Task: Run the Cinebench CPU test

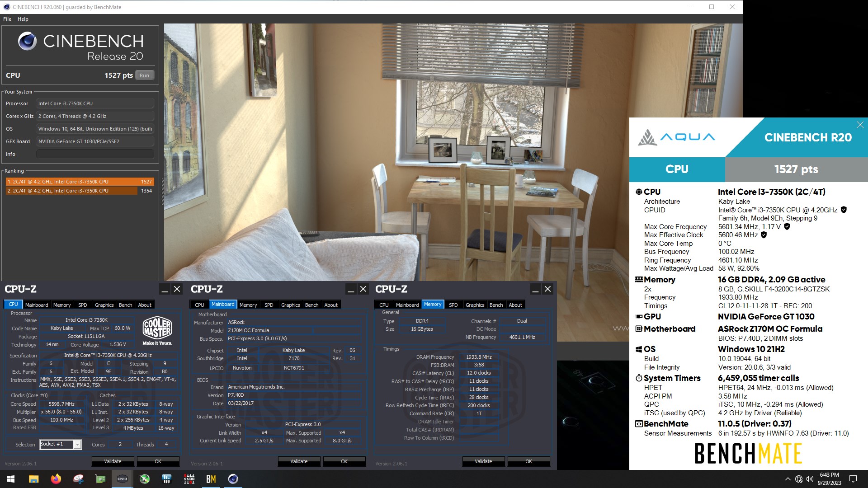Action: click(144, 75)
